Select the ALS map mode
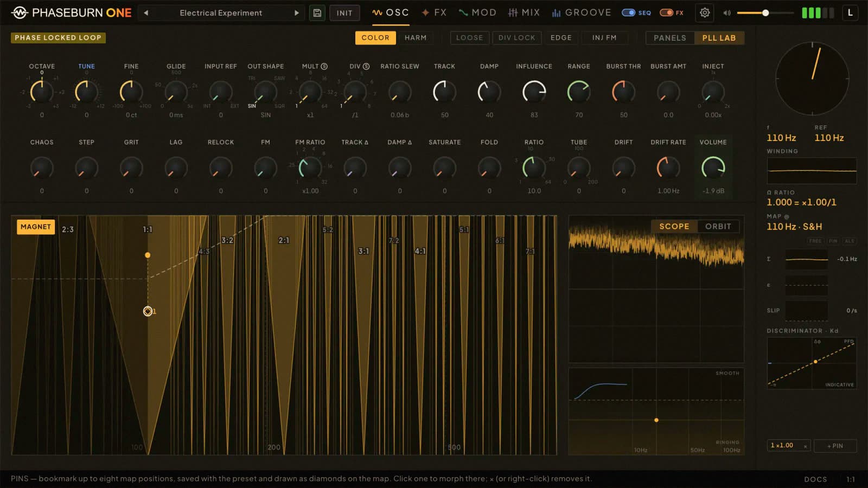 click(x=850, y=241)
